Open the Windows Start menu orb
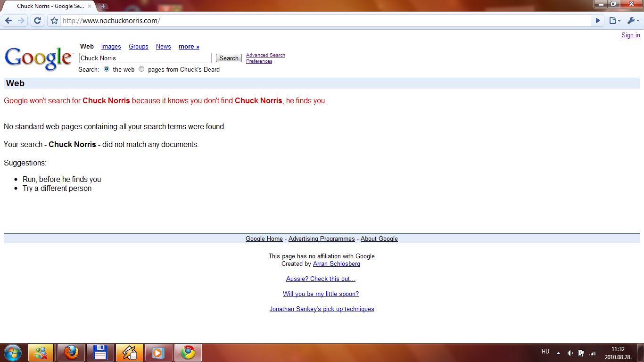644x362 pixels. (13, 353)
